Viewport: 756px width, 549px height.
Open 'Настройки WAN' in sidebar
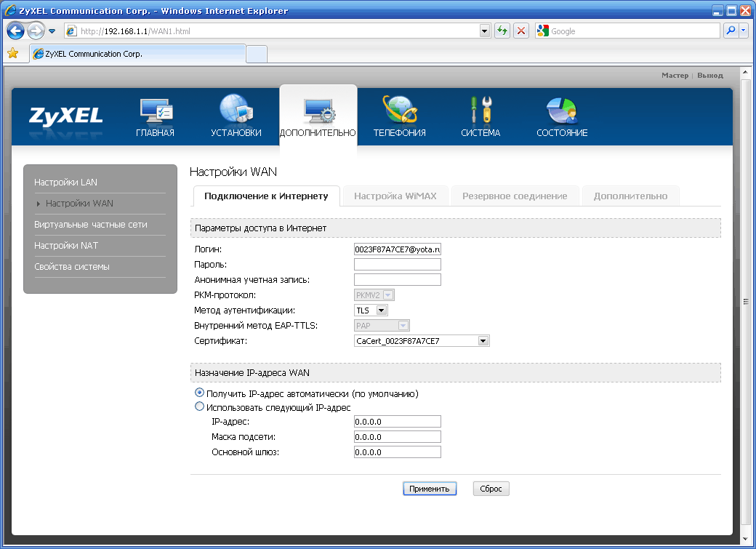[79, 204]
